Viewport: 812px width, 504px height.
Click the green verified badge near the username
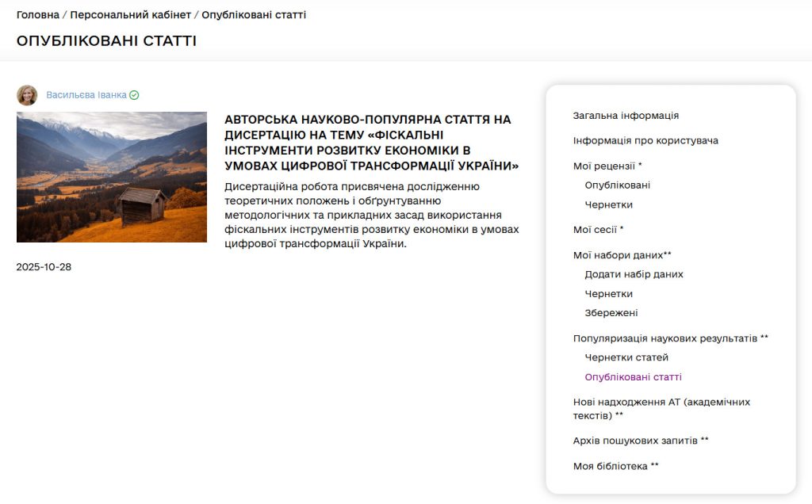click(x=133, y=94)
